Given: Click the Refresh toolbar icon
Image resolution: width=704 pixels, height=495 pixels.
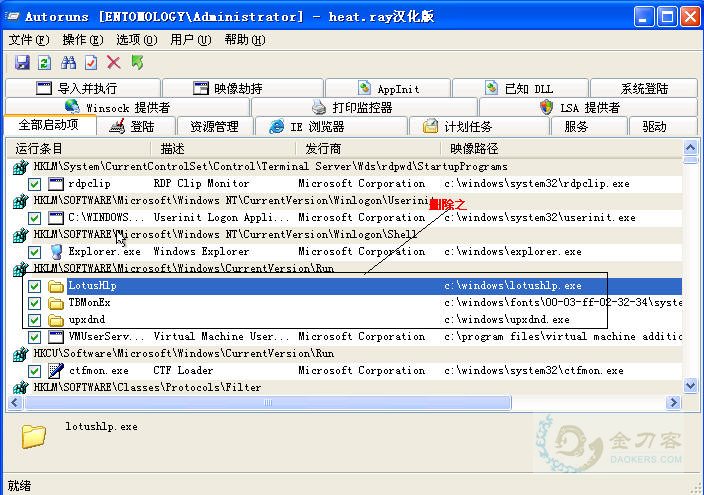Looking at the screenshot, I should click(44, 62).
